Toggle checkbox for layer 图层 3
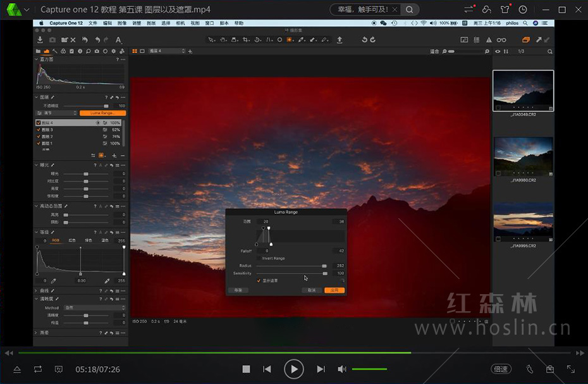The height and width of the screenshot is (384, 588). [x=38, y=130]
